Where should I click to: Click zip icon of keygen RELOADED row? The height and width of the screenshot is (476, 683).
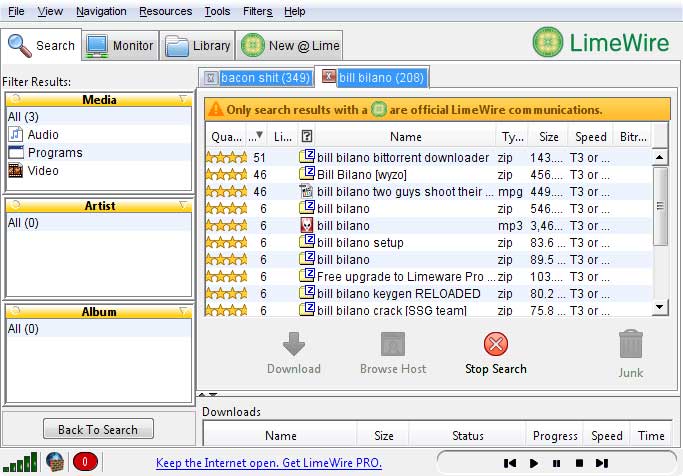(x=307, y=292)
